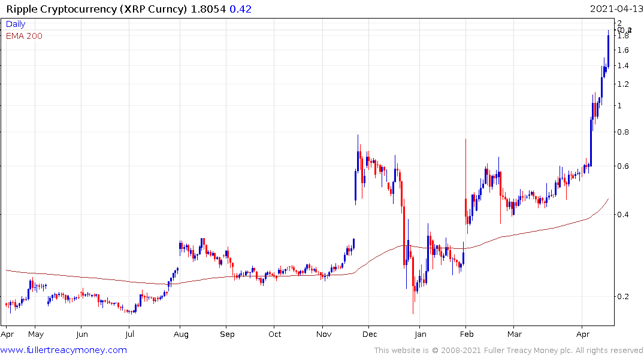Click the 'Oct' x-axis label
The height and width of the screenshot is (359, 644).
coord(275,334)
